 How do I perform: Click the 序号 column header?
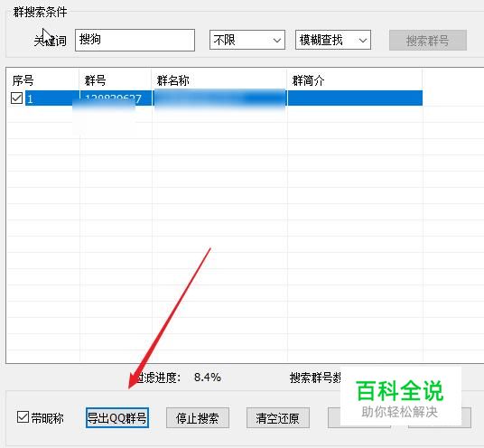coord(23,80)
